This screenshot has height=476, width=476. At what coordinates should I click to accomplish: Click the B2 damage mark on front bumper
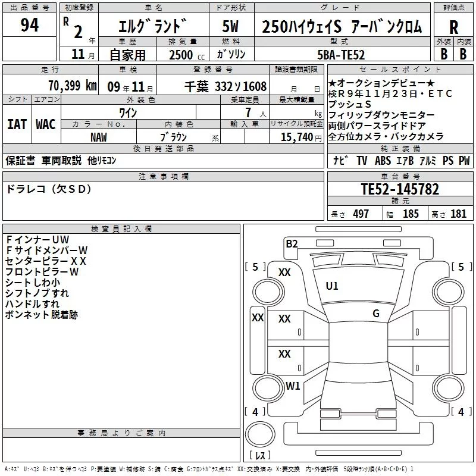pyautogui.click(x=292, y=243)
